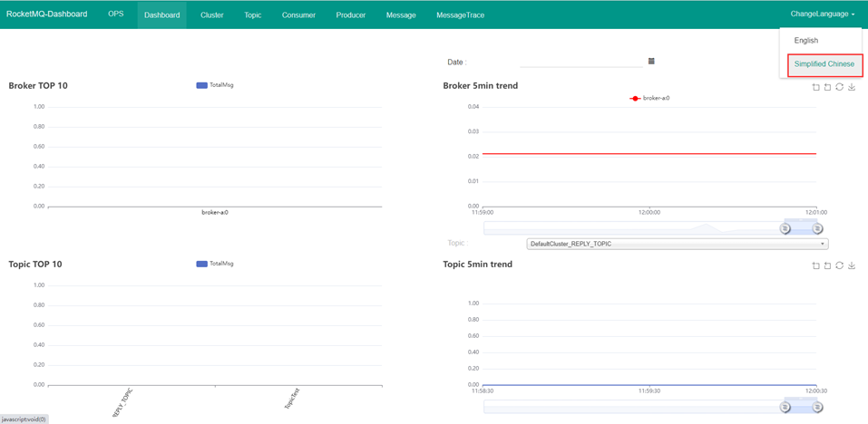Toggle TotalMsg legend in Topic TOP 10
This screenshot has width=868, height=424.
click(x=215, y=264)
